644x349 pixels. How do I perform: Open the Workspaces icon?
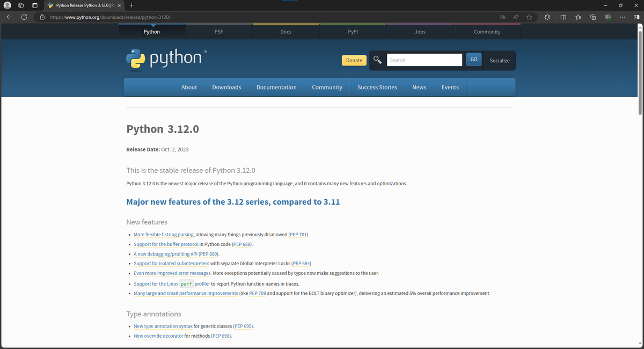(21, 5)
